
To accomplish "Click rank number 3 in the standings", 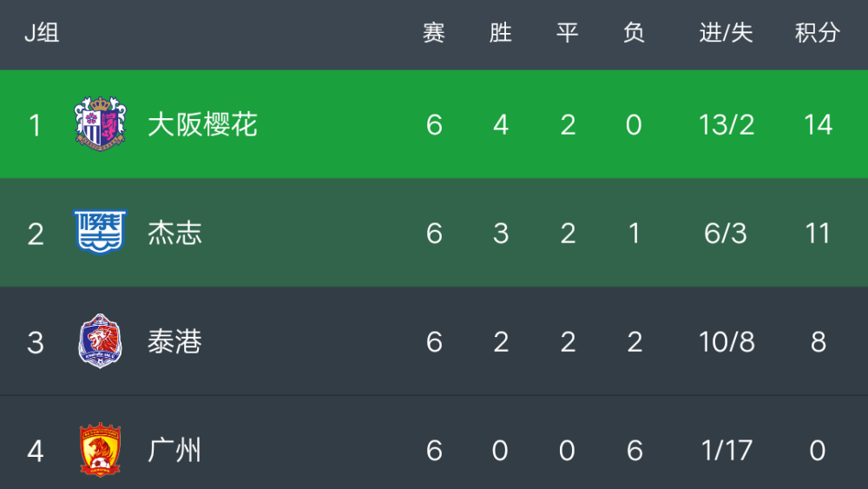I will 36,342.
